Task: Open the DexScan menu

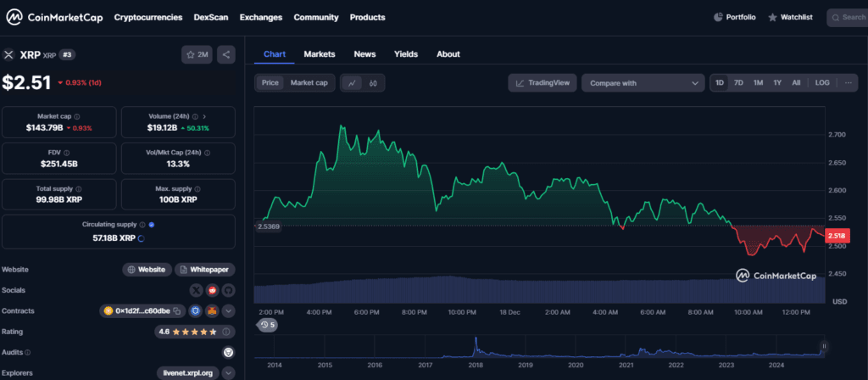Action: pos(211,17)
